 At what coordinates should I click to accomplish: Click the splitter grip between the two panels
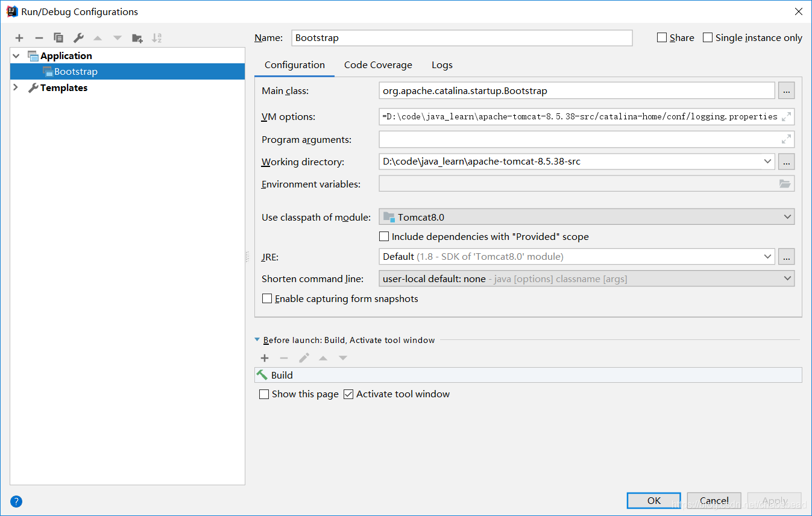247,257
